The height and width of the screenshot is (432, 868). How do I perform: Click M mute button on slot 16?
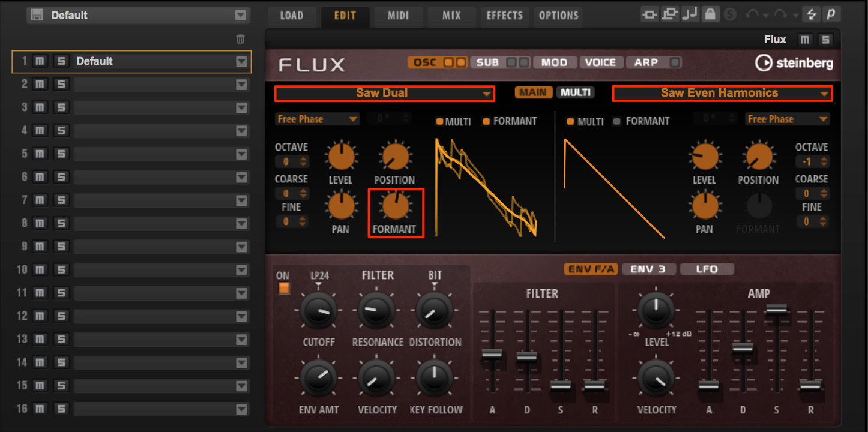(40, 409)
